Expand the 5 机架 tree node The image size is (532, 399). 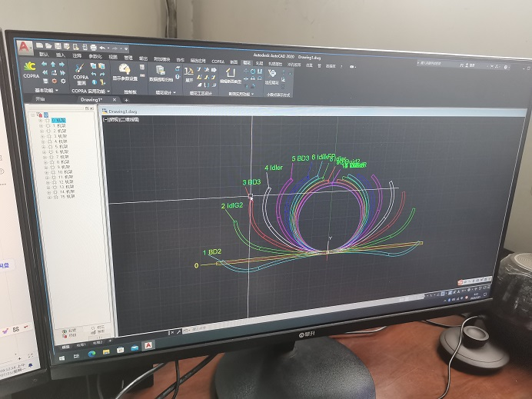43,147
